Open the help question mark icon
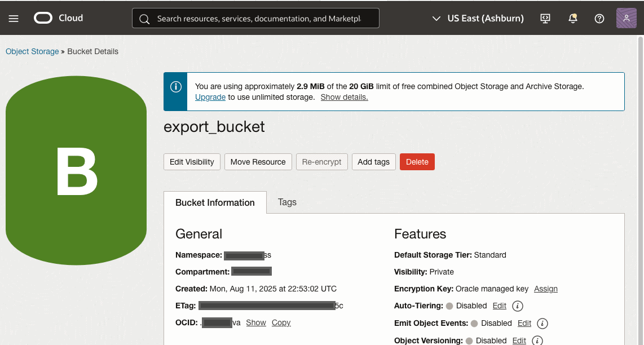 point(599,19)
